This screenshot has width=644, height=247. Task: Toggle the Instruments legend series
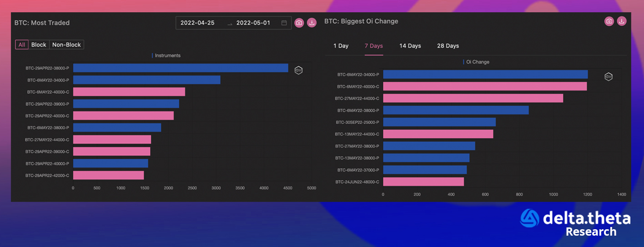click(166, 55)
